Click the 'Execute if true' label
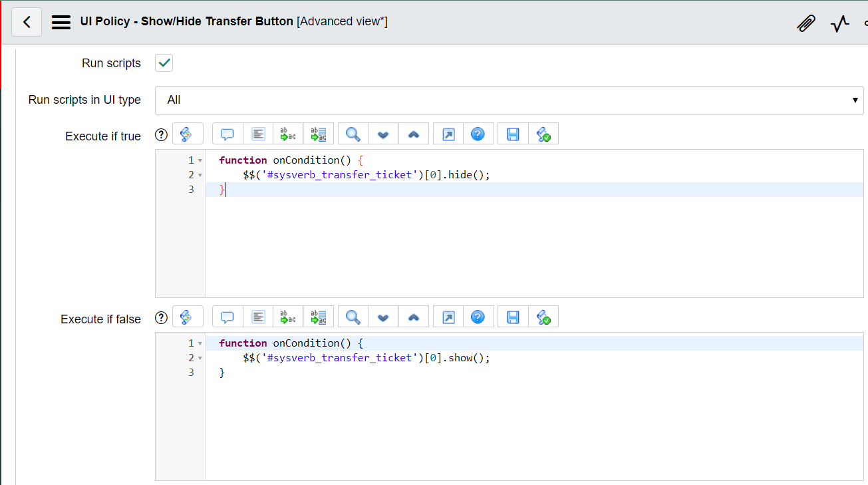 point(103,136)
